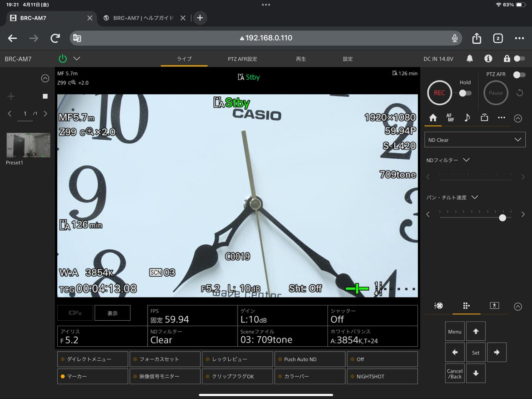Select the pan-tilt joystick control icon
The image size is (532, 399).
pos(438,306)
